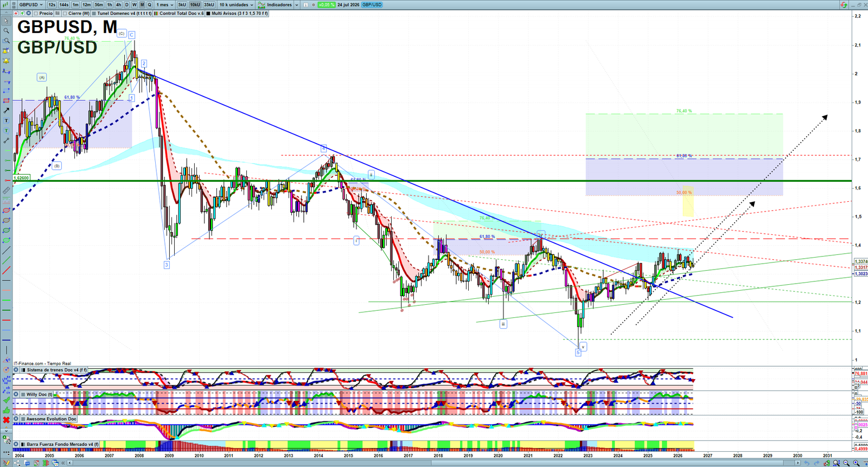Select the green thumbs-up drawing object
The image size is (868, 467).
(6, 410)
